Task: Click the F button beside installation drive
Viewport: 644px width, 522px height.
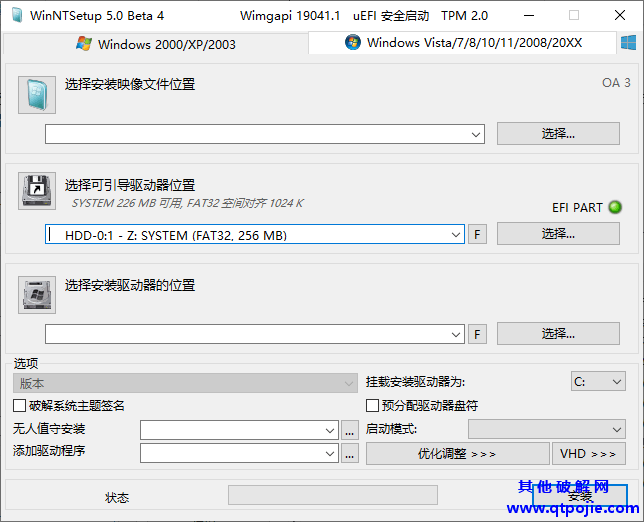Action: point(477,334)
